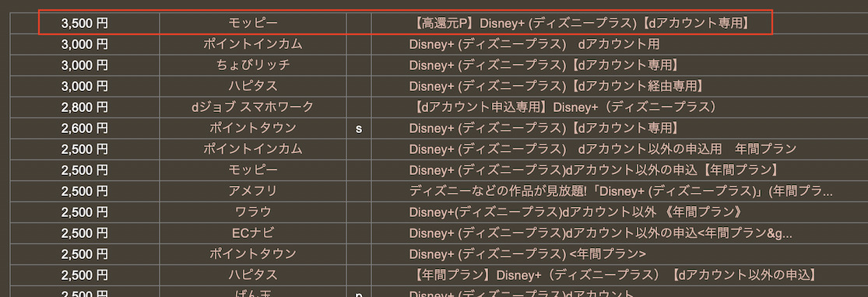Select the 2,500 円 price beside ECナビ
Image resolution: width=868 pixels, height=297 pixels.
tap(85, 233)
